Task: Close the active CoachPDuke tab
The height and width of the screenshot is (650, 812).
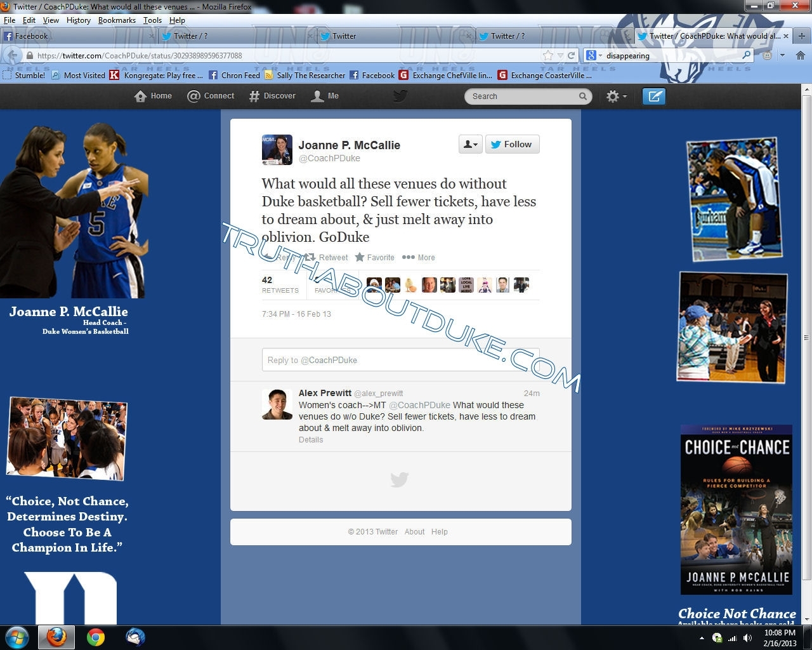Action: coord(785,36)
